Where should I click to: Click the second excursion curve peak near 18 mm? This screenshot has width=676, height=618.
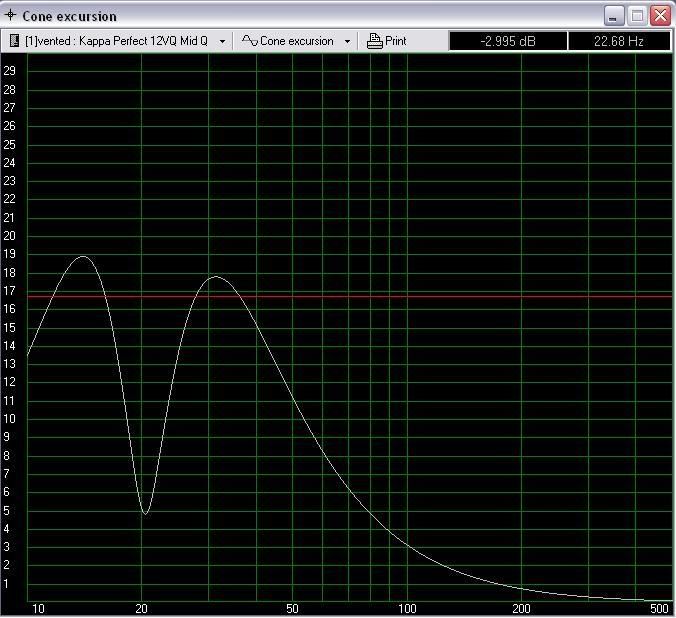pos(216,276)
